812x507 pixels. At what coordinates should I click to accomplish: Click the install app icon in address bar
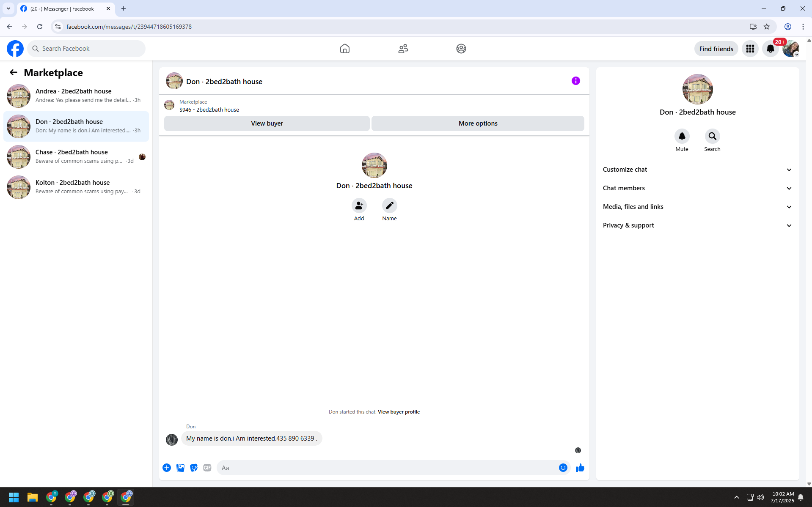[x=753, y=27]
